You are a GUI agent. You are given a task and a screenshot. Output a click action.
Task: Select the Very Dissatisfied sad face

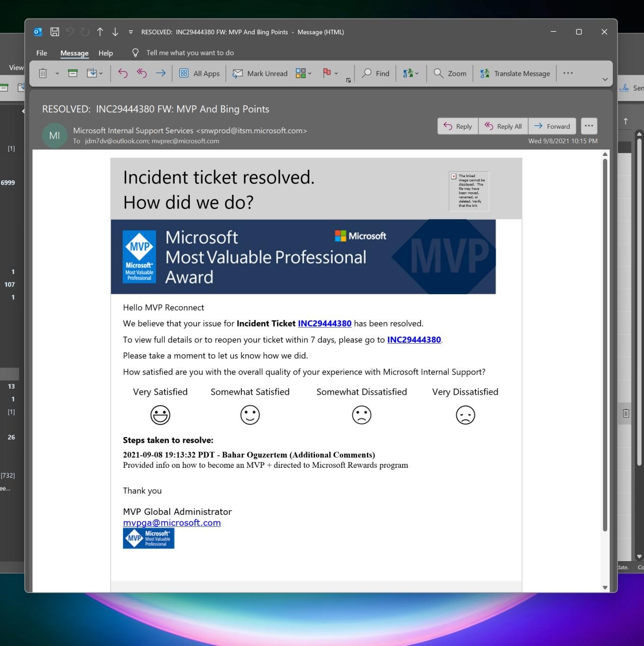click(x=465, y=415)
